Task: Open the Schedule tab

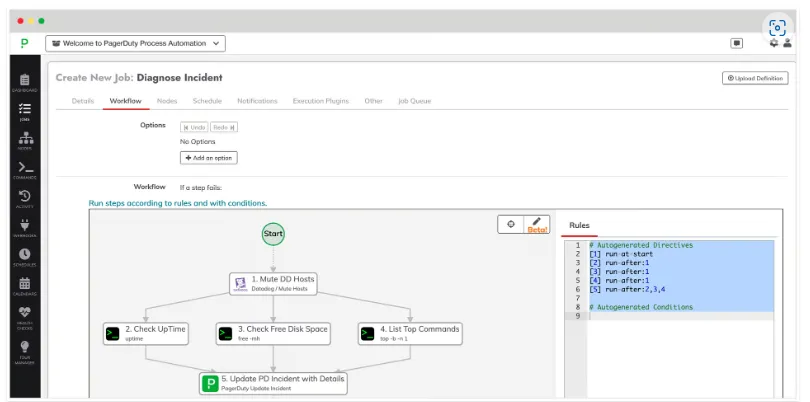Action: pos(207,101)
